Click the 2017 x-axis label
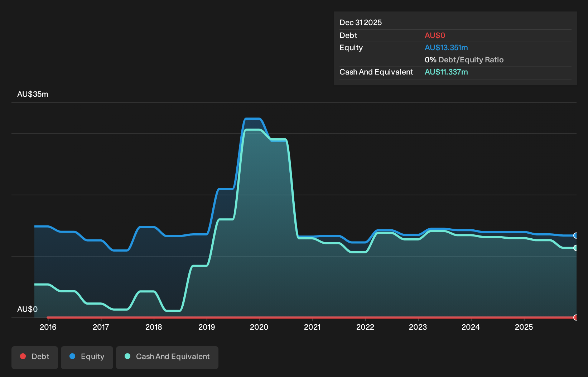Viewport: 588px width, 377px height. (101, 327)
